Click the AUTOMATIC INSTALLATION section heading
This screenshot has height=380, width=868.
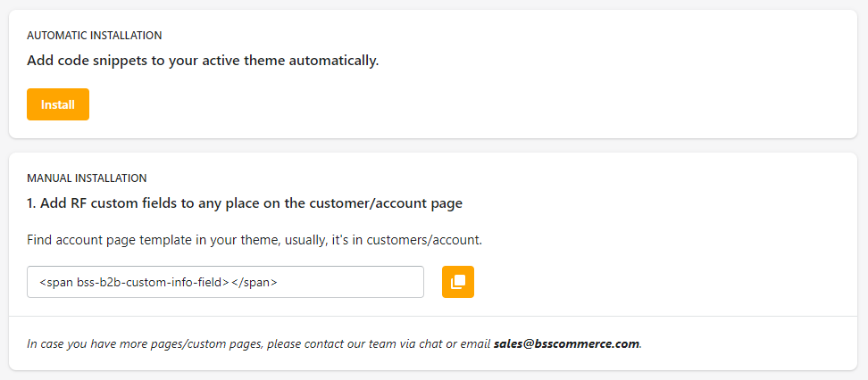95,36
